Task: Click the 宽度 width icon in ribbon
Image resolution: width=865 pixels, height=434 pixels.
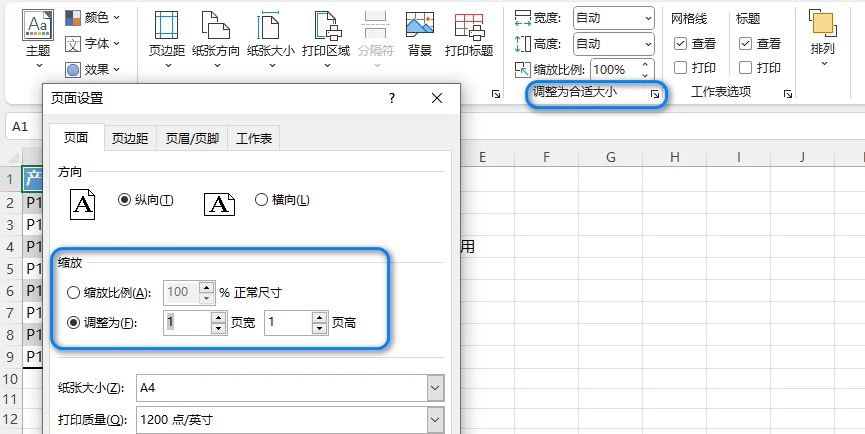Action: click(522, 18)
